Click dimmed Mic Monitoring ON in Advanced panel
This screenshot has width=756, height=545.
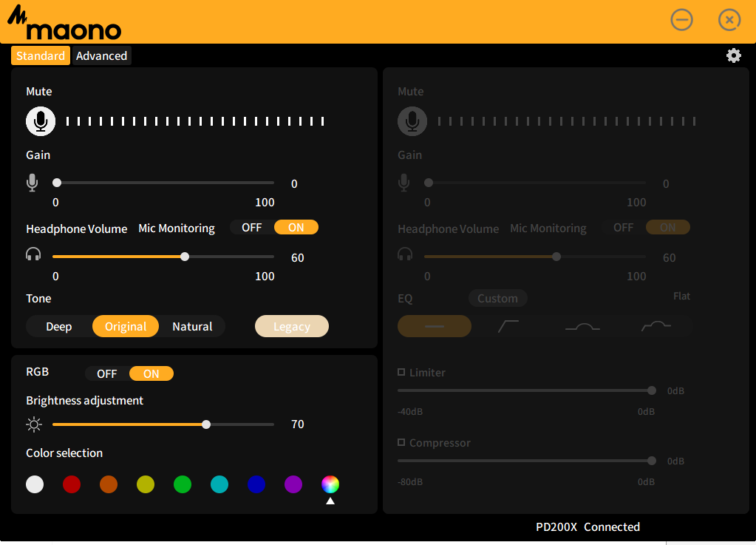click(668, 227)
